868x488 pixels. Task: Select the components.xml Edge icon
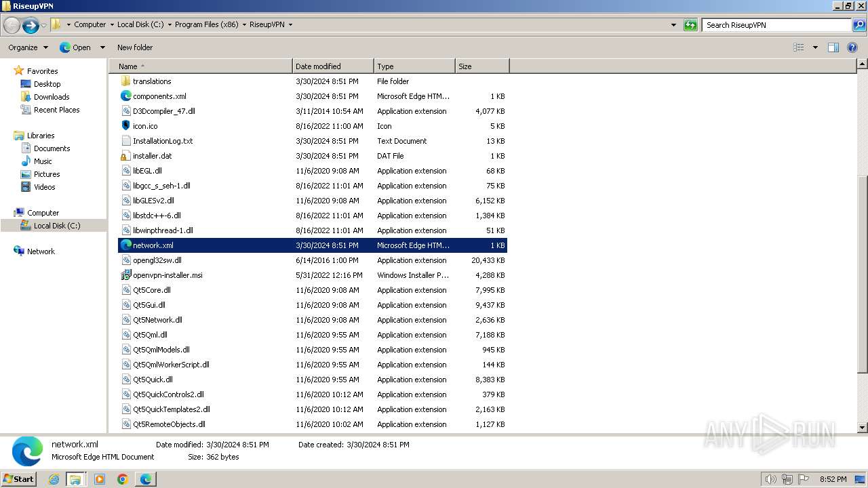pyautogui.click(x=125, y=96)
